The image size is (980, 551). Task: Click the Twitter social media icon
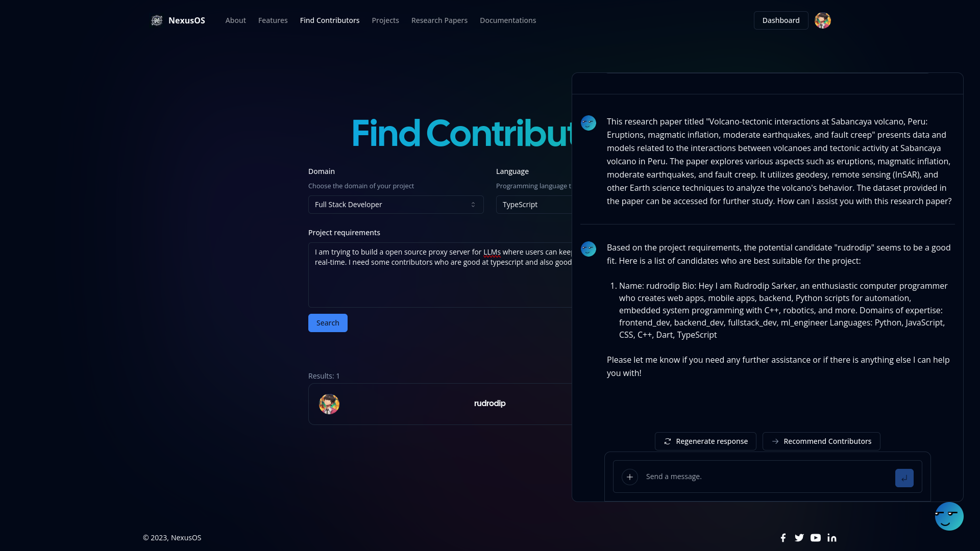tap(800, 538)
